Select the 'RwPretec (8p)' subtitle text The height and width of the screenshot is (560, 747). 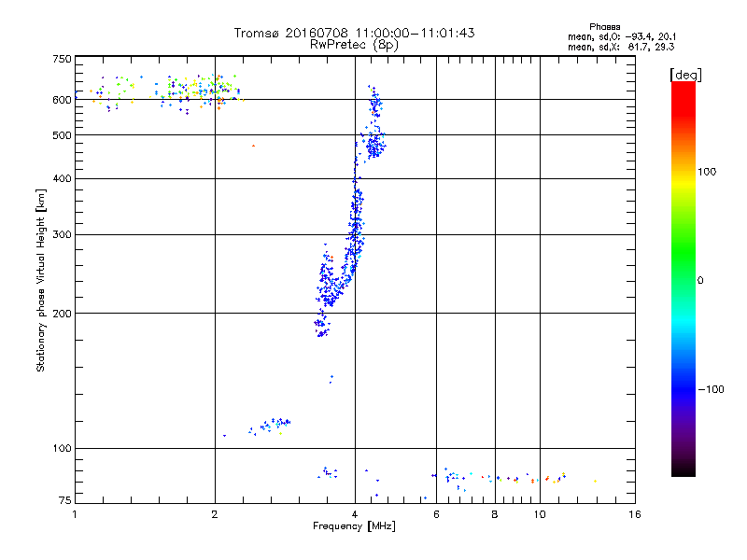coord(354,45)
